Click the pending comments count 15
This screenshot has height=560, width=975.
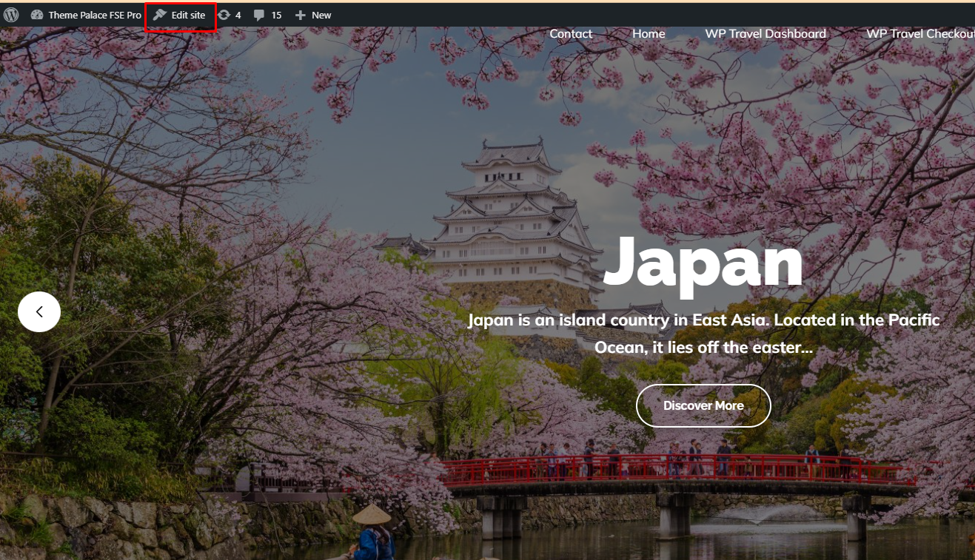click(x=276, y=15)
